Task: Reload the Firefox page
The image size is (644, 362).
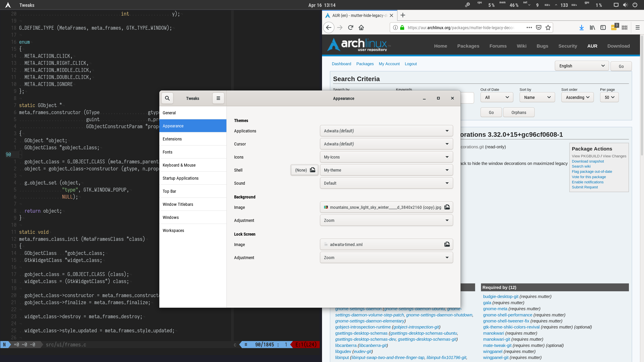Action: point(351,27)
